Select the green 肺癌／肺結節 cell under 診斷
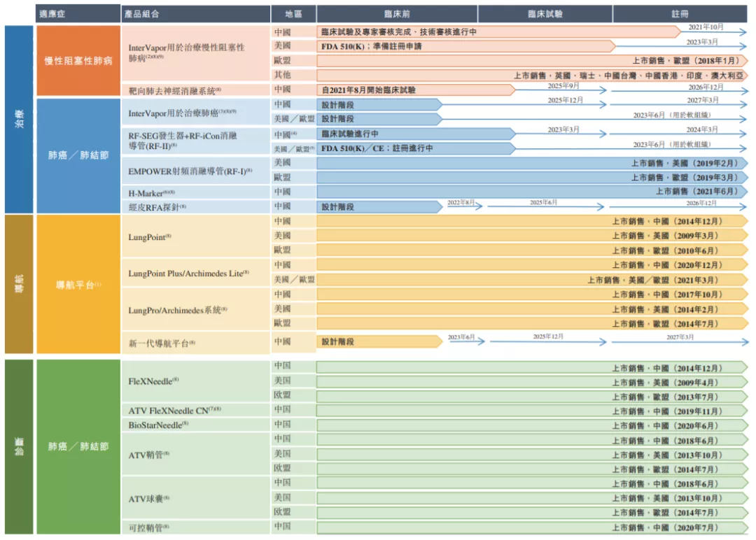Screen dimensions: 756x540 pyautogui.click(x=78, y=446)
